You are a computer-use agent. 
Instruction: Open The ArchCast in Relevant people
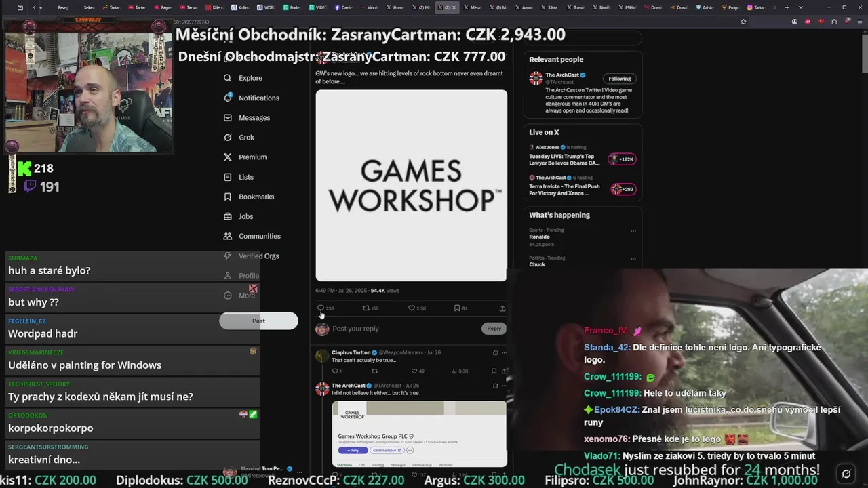563,75
